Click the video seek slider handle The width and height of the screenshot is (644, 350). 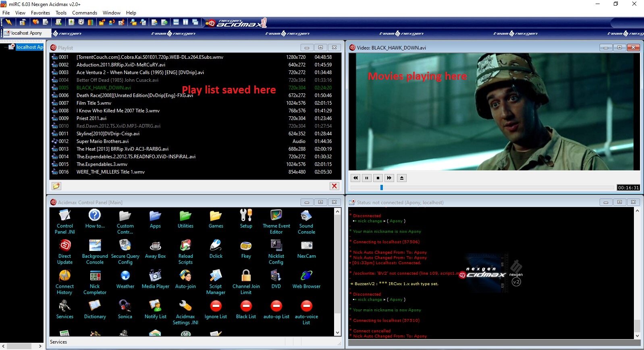coord(381,187)
